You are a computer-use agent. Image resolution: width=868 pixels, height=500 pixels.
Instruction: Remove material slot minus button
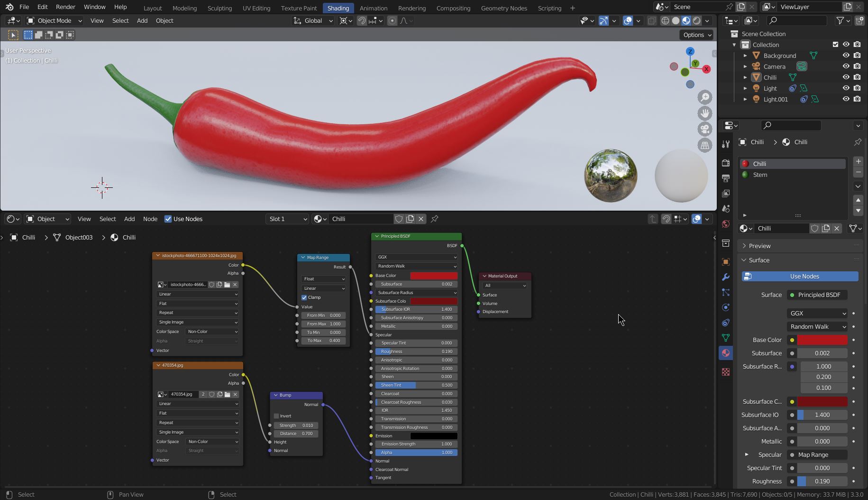coord(858,172)
